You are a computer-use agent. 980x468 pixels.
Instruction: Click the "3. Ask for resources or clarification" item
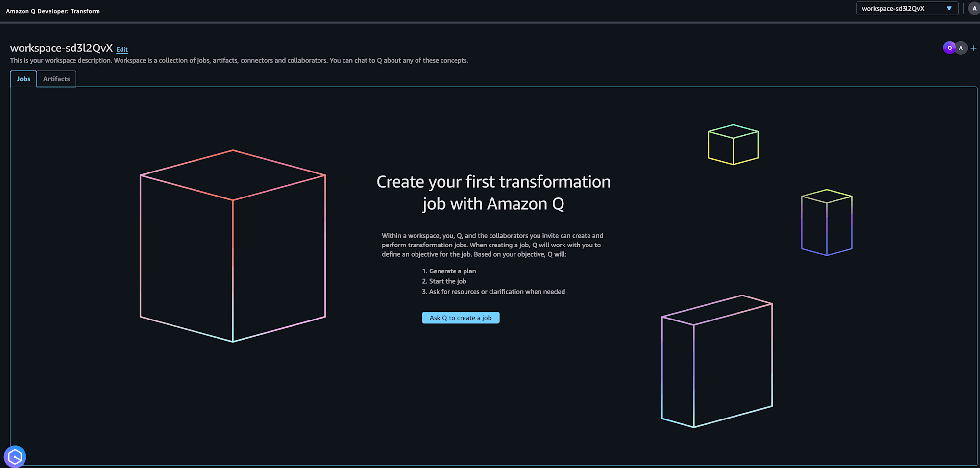tap(493, 292)
